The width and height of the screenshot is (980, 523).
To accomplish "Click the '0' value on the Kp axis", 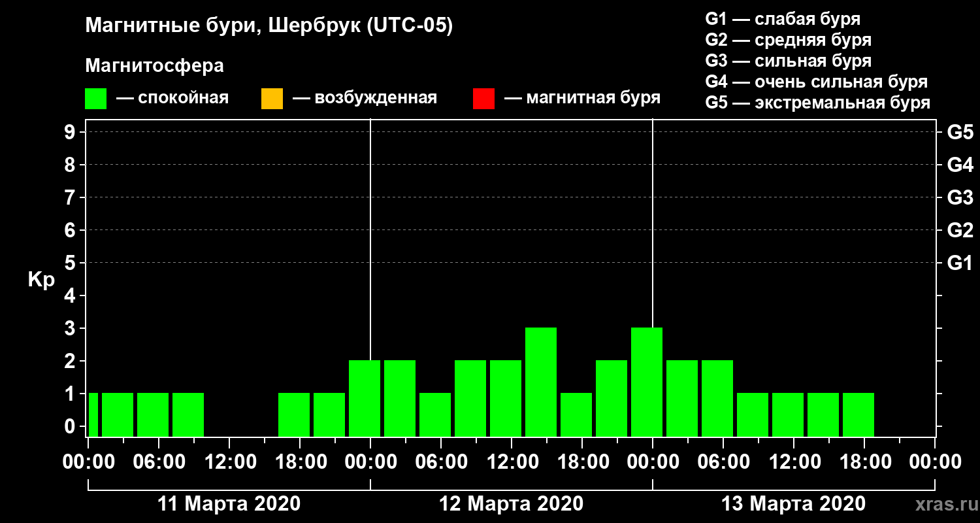I will [71, 426].
